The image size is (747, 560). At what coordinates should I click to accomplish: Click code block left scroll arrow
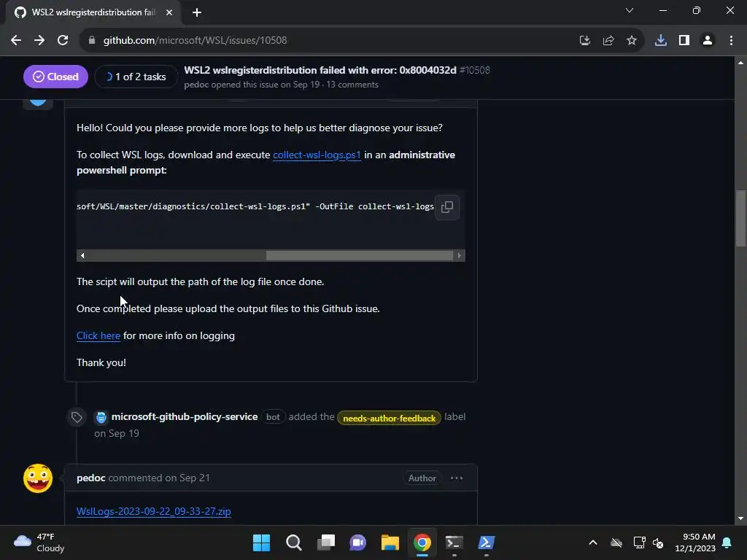pyautogui.click(x=82, y=256)
